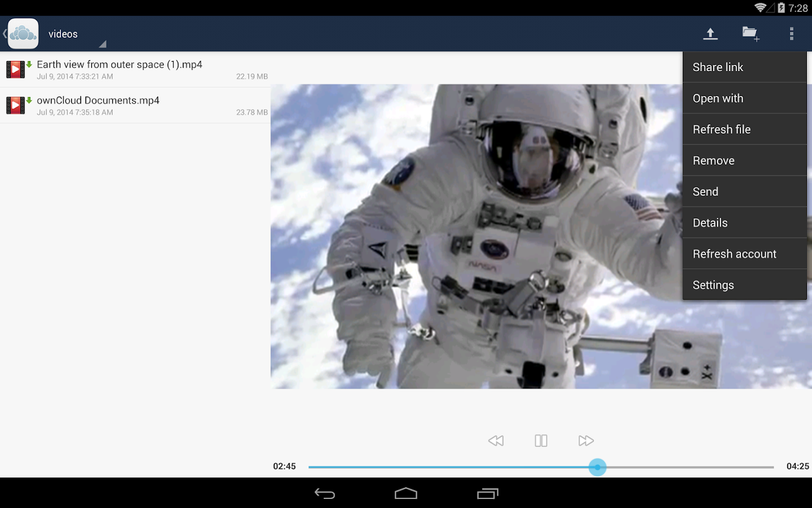Tap the video seek bar position handle

597,467
